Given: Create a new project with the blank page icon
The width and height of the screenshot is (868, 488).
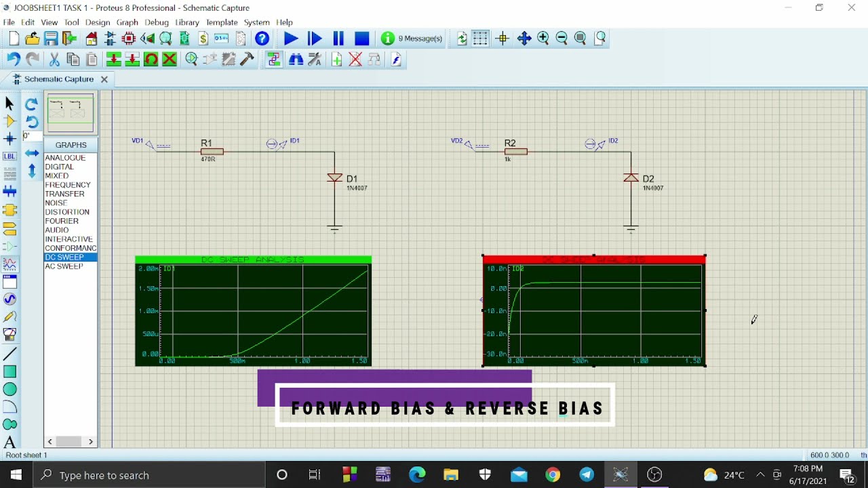Looking at the screenshot, I should pyautogui.click(x=14, y=39).
